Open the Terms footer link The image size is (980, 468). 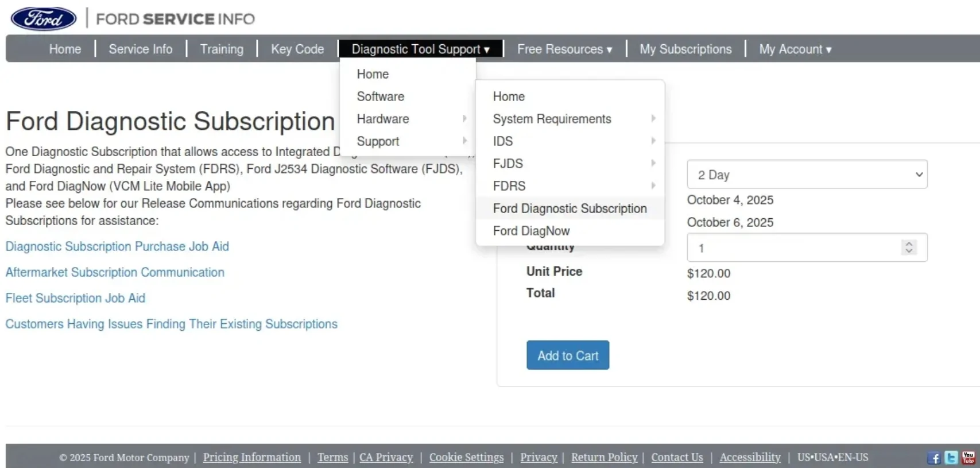tap(333, 457)
